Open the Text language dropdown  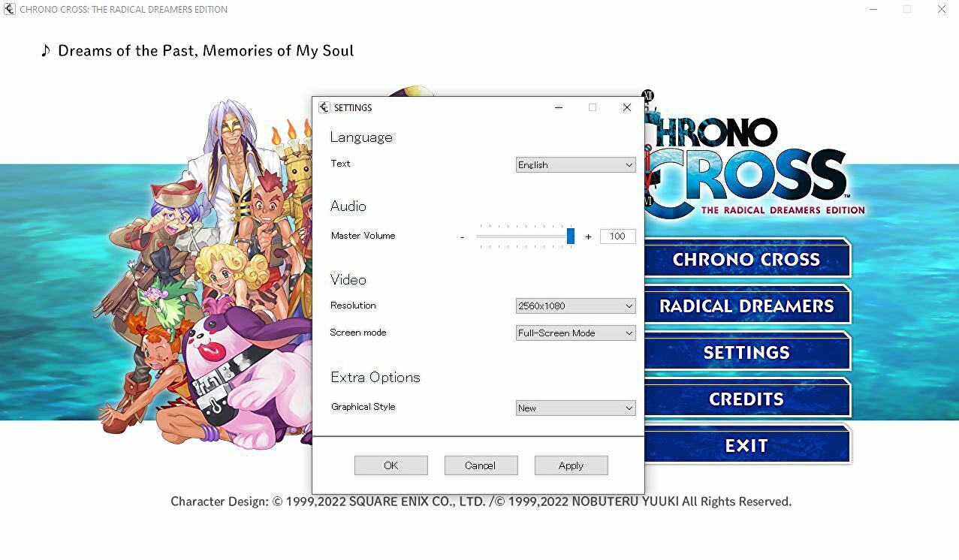tap(576, 164)
